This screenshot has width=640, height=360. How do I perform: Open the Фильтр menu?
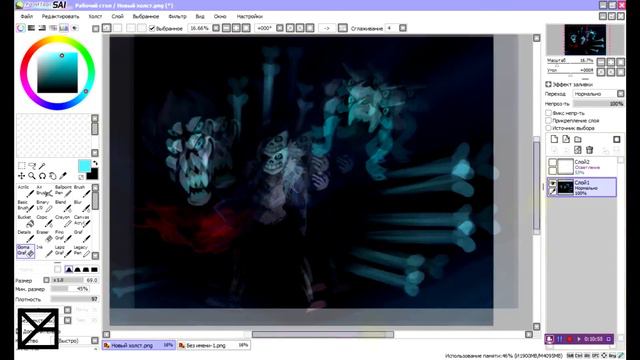pyautogui.click(x=177, y=16)
